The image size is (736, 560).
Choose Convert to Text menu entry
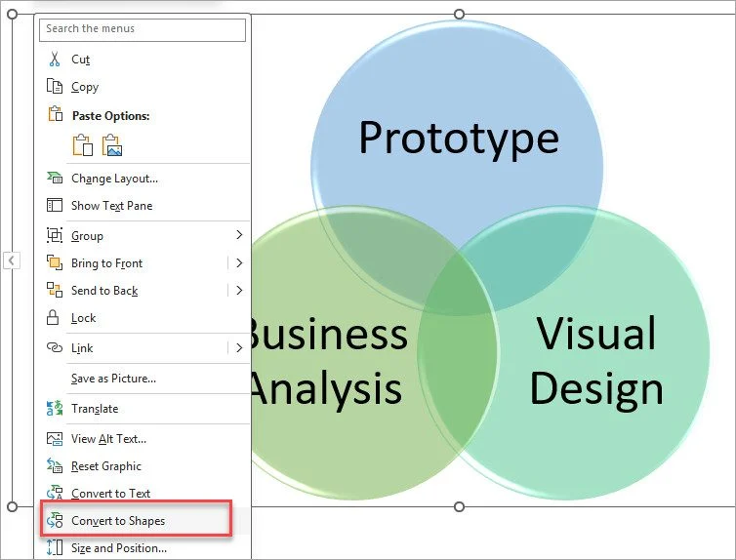pyautogui.click(x=143, y=494)
